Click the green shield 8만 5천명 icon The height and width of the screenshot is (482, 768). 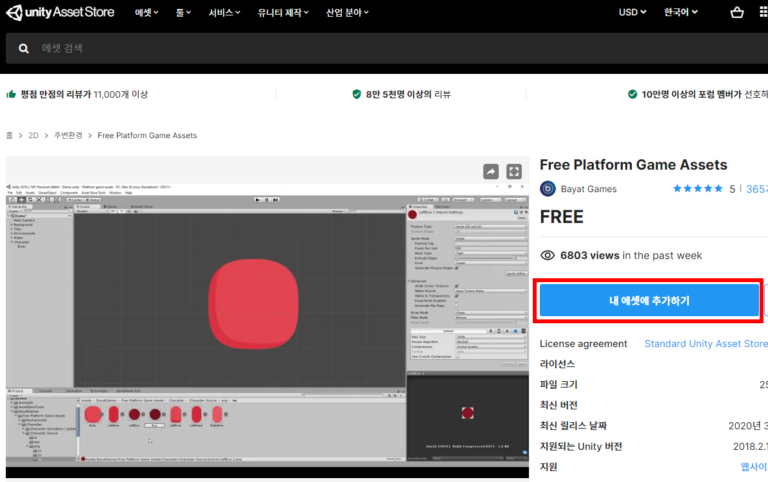(x=357, y=94)
